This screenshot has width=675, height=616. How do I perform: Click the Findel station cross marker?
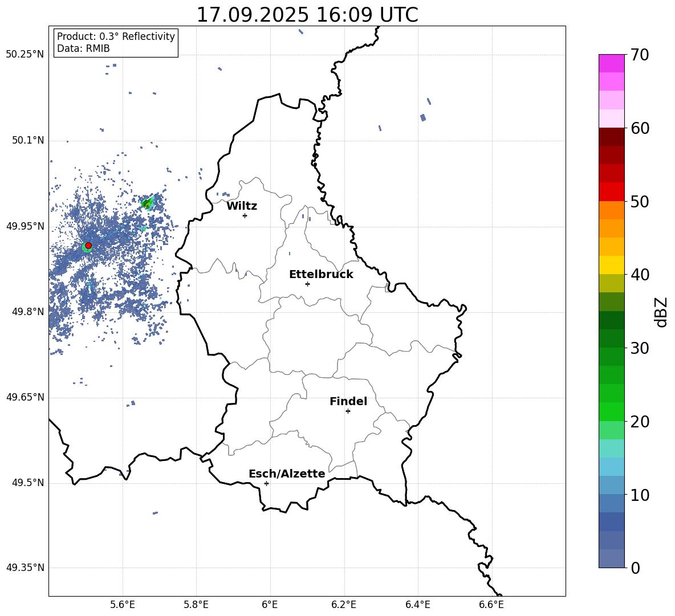point(348,411)
